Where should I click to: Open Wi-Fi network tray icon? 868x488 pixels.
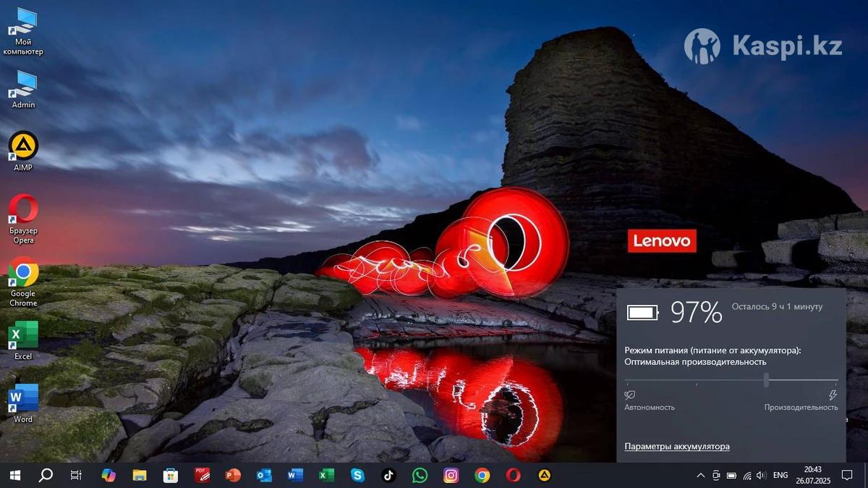[x=746, y=476]
